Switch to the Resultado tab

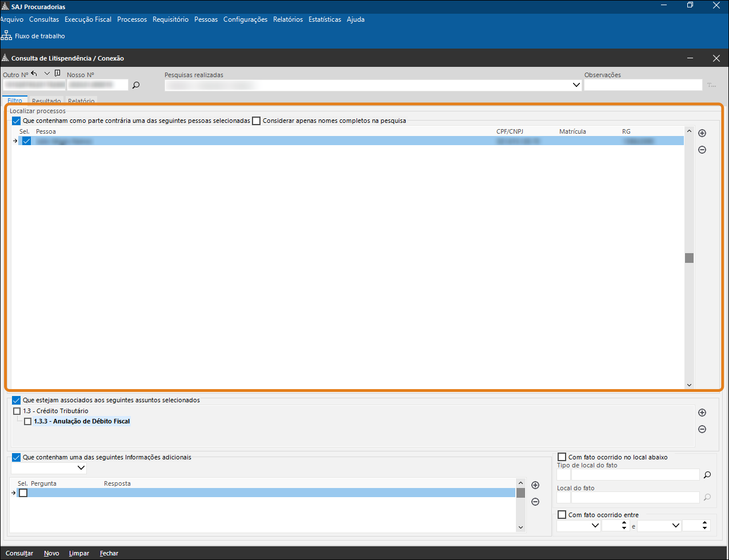click(46, 101)
